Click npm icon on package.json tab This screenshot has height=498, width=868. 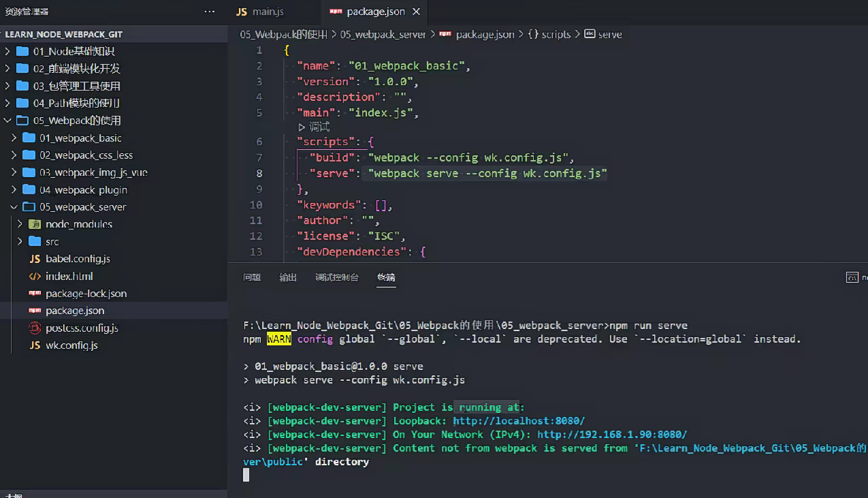[336, 12]
